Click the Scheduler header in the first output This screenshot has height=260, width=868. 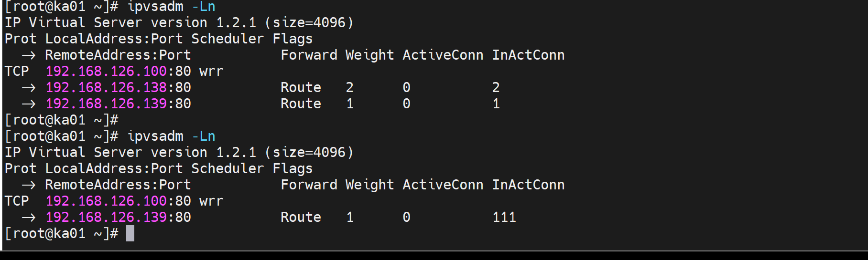point(228,39)
